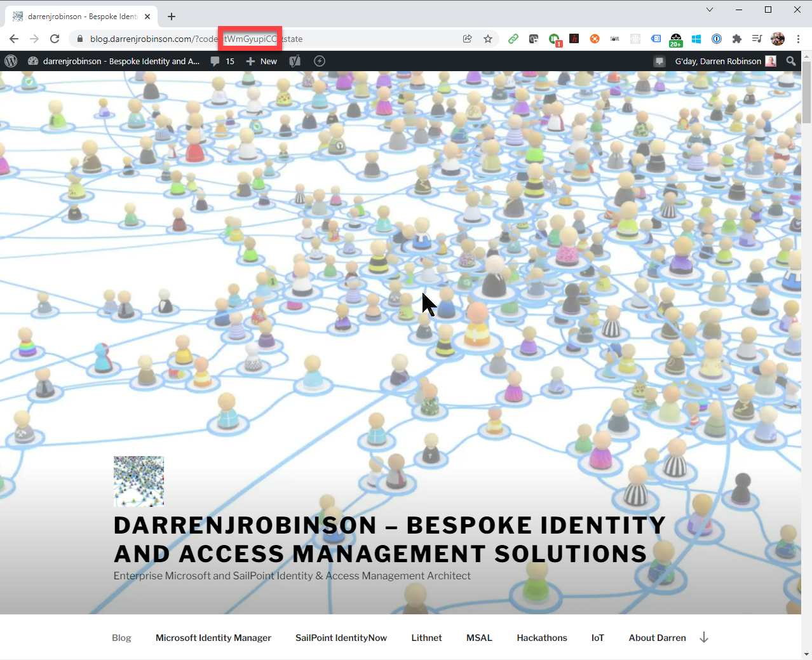The width and height of the screenshot is (812, 660).
Task: Click the share this page icon
Action: point(468,39)
